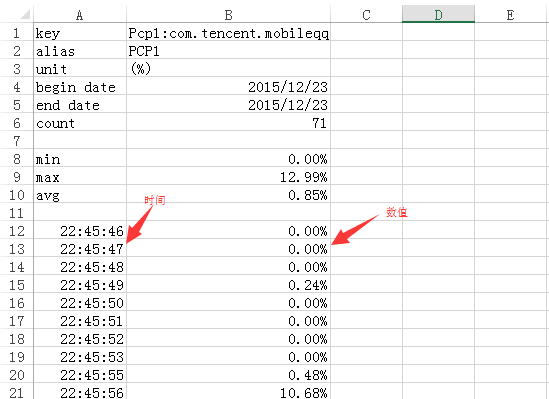This screenshot has height=399, width=549.
Task: Select column E header
Action: pos(510,15)
